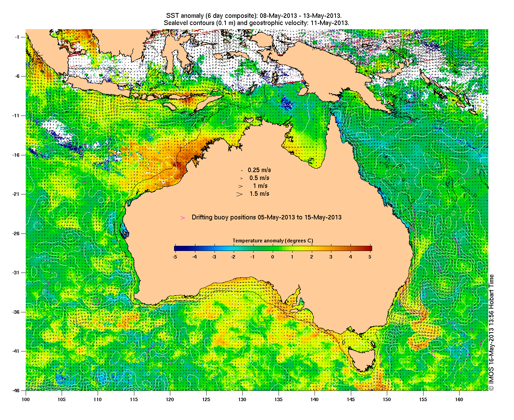
Task: Click the longitude axis label '155'
Action: tap(423, 399)
